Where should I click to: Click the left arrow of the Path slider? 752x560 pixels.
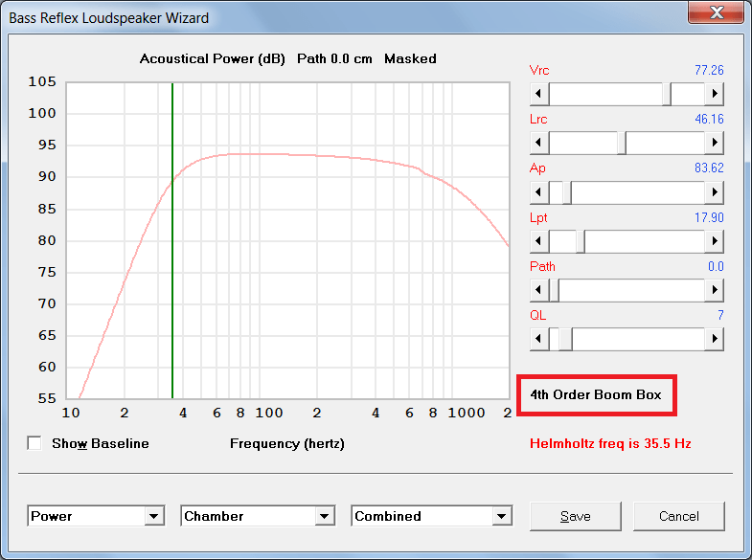[x=539, y=290]
